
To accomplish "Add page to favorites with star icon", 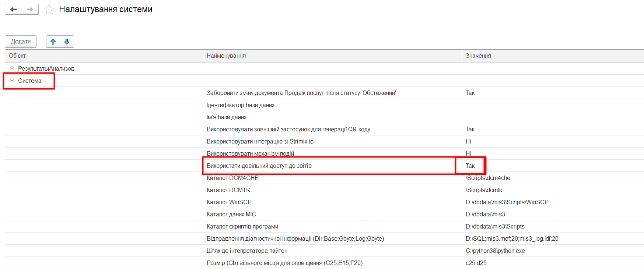I will coord(49,10).
